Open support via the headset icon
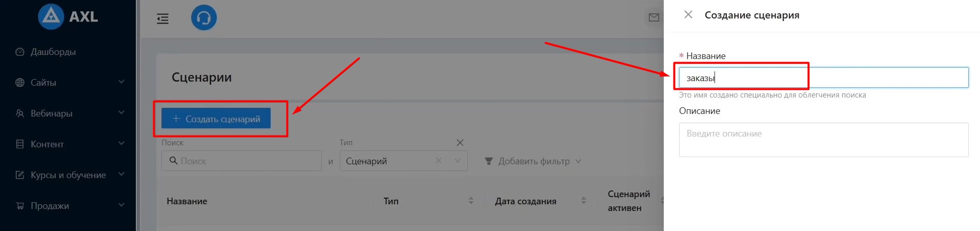Screen dimensions: 980x231 [x=203, y=18]
